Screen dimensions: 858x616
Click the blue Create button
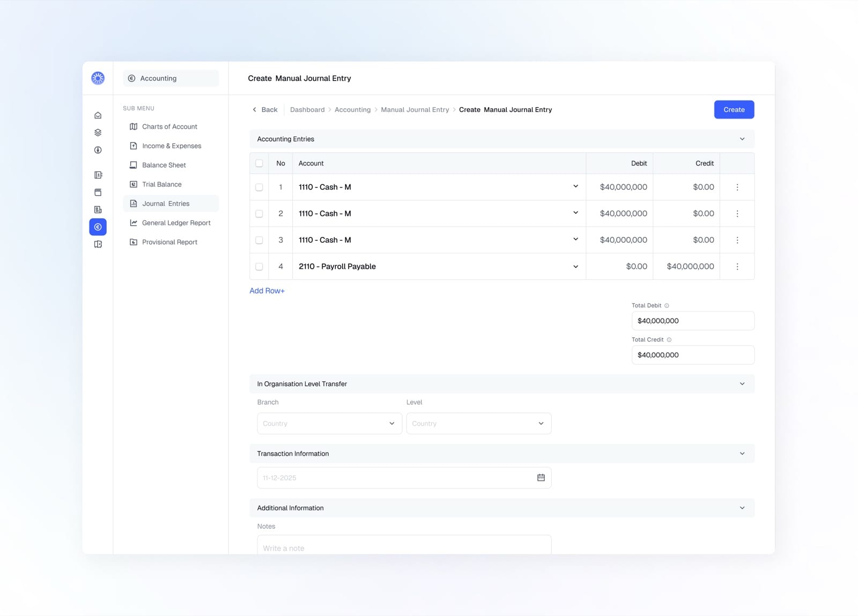coord(734,109)
